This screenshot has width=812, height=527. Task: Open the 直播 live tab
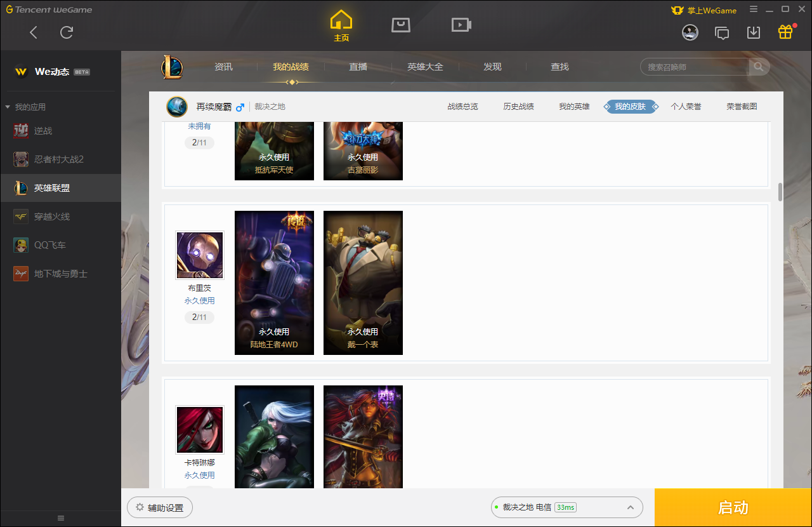point(358,67)
